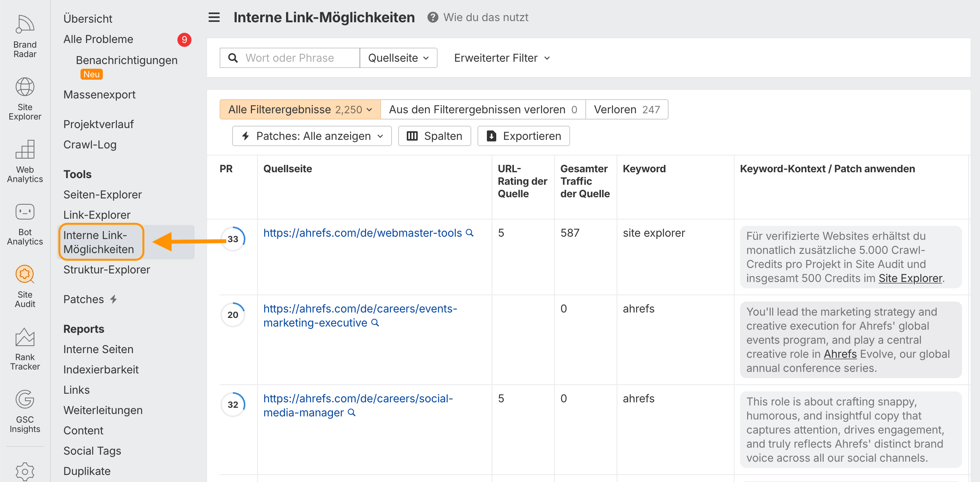980x482 pixels.
Task: Open Rank Tracker from the sidebar
Action: pyautogui.click(x=25, y=349)
